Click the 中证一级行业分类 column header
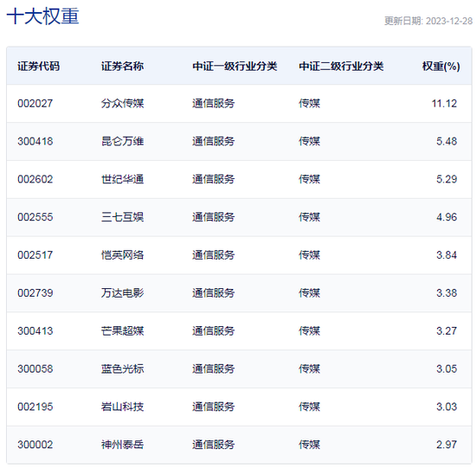Viewport: 476px width, 468px height. [235, 66]
